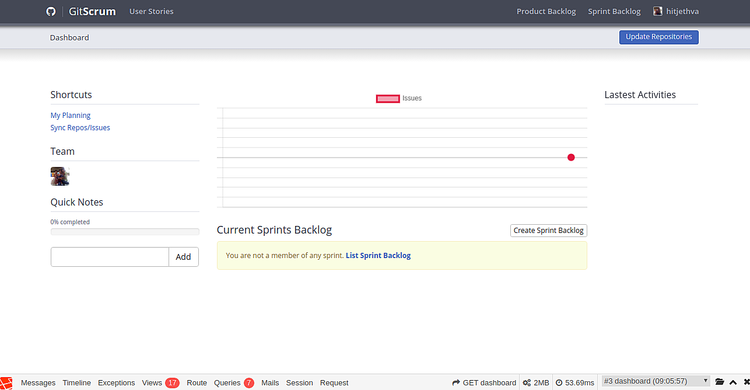The width and height of the screenshot is (750, 390).
Task: Click the Create Sprint Backlog button
Action: pyautogui.click(x=548, y=230)
